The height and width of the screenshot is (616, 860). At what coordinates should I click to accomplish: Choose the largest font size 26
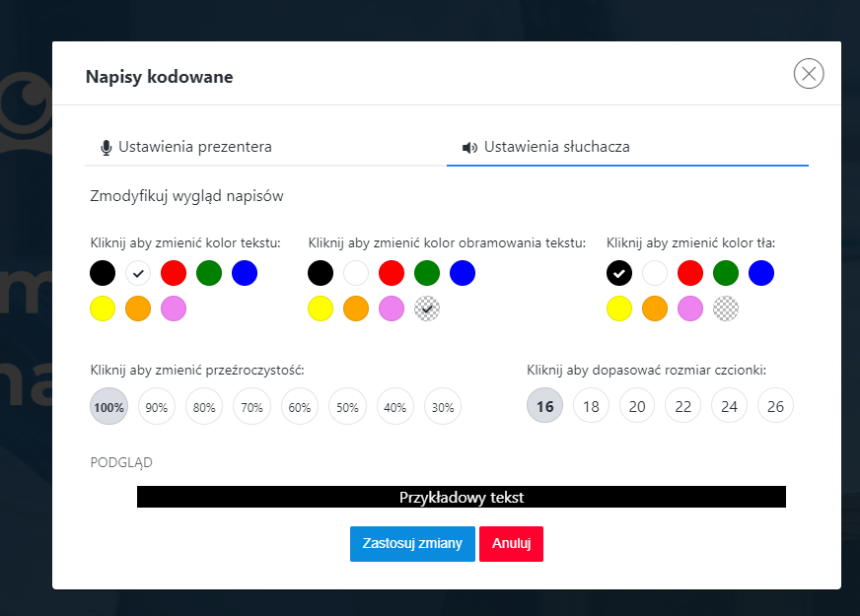click(775, 406)
